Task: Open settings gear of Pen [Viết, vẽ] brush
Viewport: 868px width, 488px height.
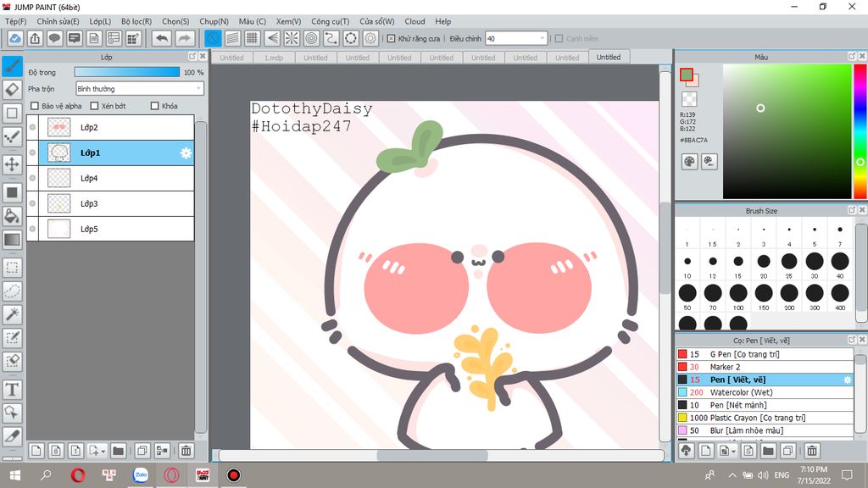Action: (847, 380)
